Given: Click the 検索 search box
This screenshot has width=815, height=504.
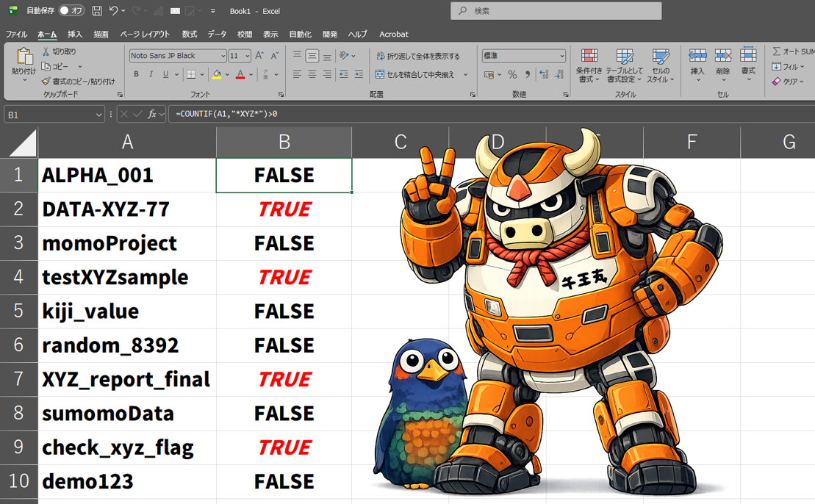Looking at the screenshot, I should (x=556, y=11).
